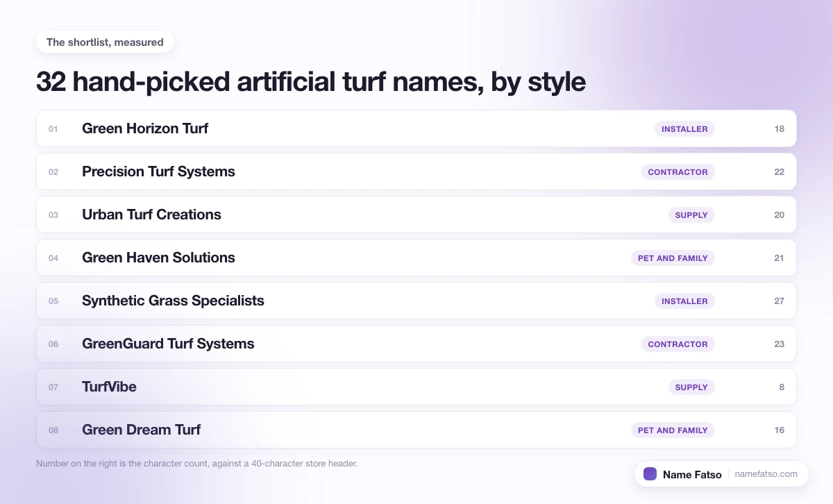Image resolution: width=833 pixels, height=504 pixels.
Task: Click character count 22 for Precision Turf Systems
Action: (779, 171)
